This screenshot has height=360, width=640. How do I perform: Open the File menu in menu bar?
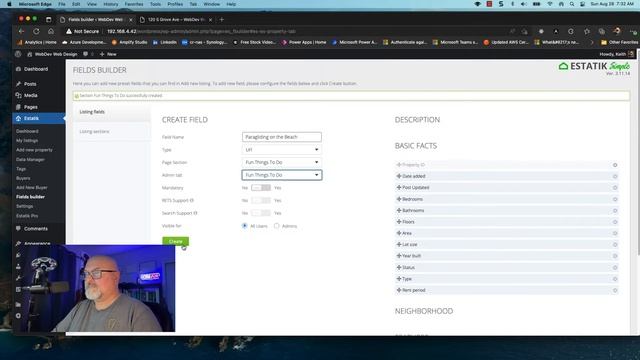(x=62, y=4)
